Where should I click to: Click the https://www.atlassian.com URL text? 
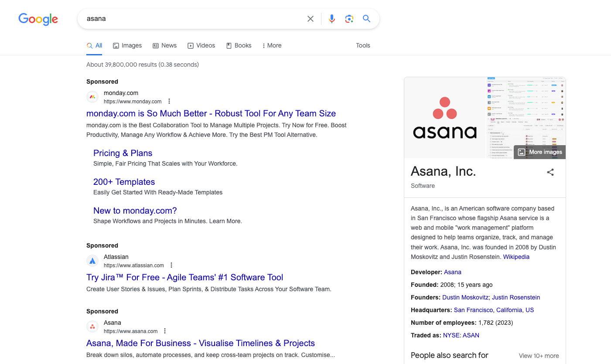pos(134,265)
